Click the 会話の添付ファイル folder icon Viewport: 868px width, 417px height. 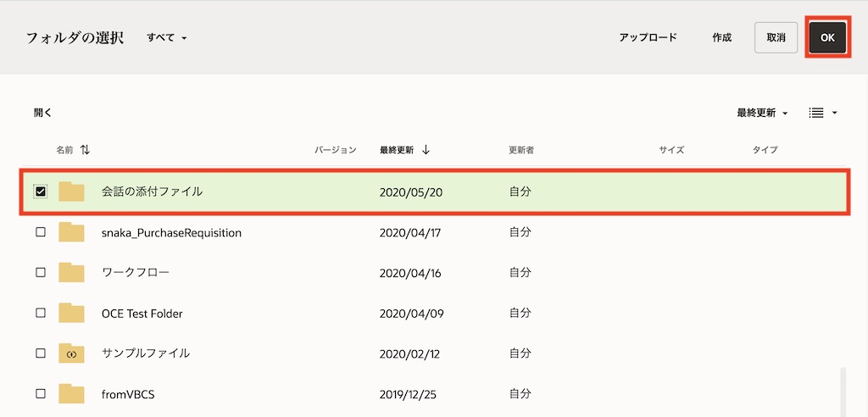tap(71, 192)
